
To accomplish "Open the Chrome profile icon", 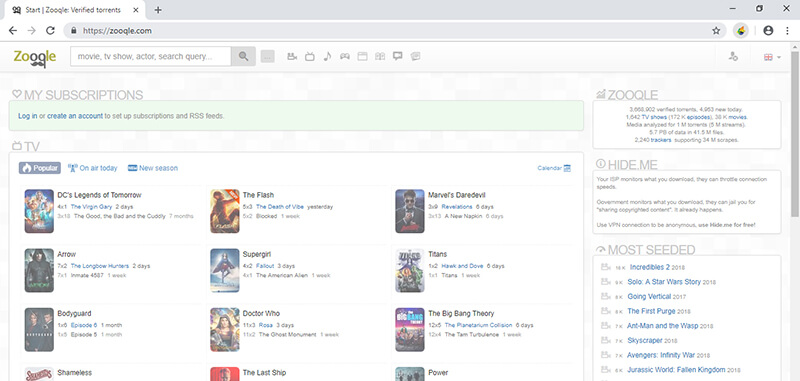I will 768,31.
